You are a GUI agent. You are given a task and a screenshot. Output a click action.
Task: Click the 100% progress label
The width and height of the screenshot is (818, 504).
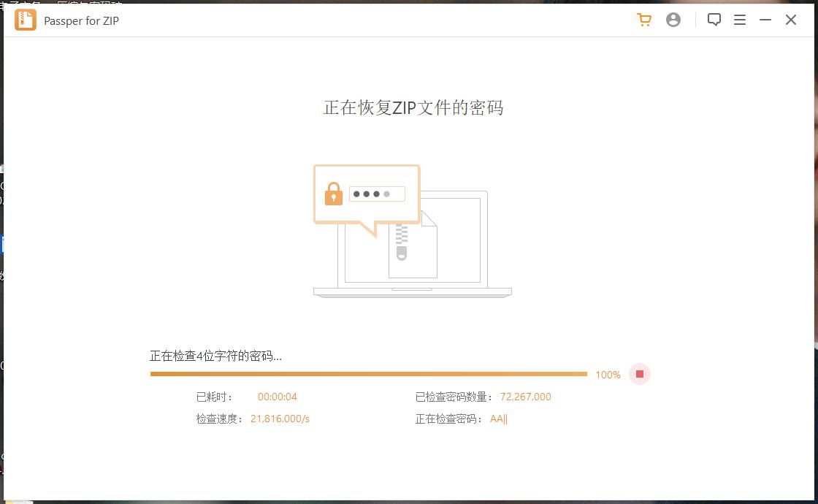coord(607,374)
